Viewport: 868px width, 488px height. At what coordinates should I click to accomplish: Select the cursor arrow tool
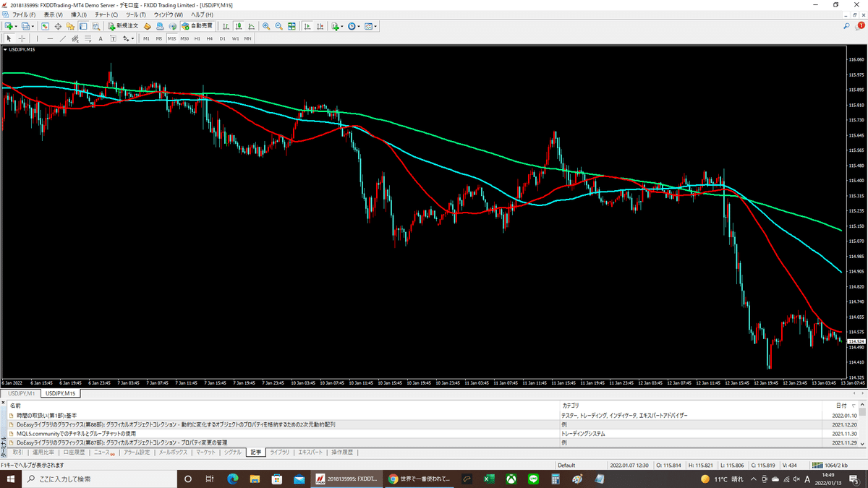tap(9, 38)
